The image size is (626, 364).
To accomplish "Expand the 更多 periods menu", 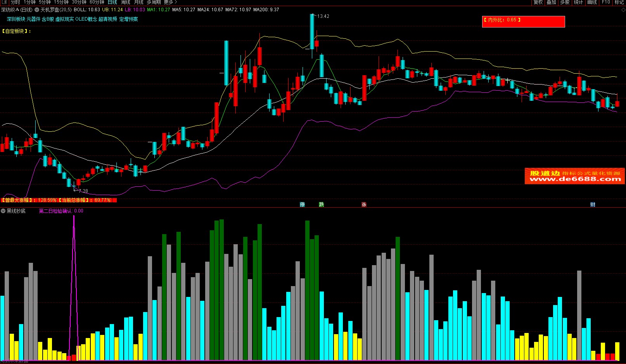I will [170, 2].
